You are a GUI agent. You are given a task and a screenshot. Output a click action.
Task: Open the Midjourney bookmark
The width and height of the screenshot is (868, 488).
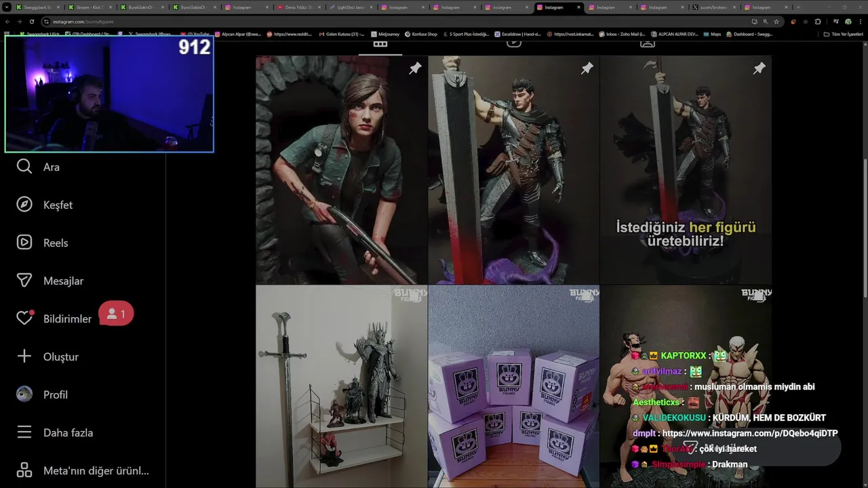point(384,34)
